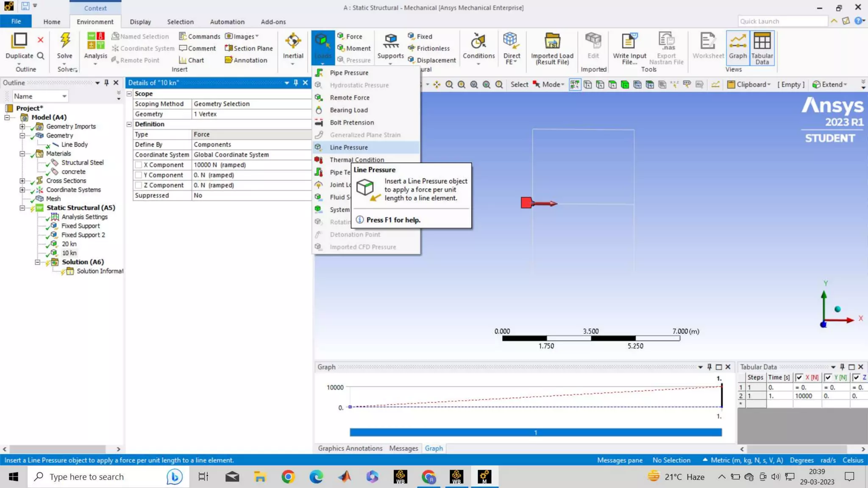Collapse the Static Structural (A5) node

[22, 208]
